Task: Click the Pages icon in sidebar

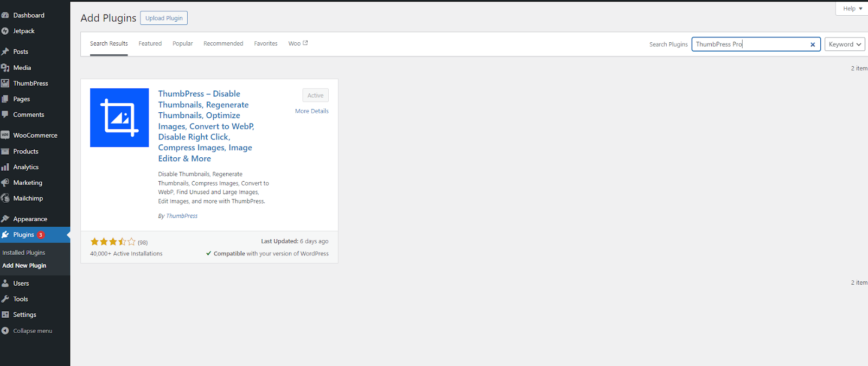Action: pos(5,99)
